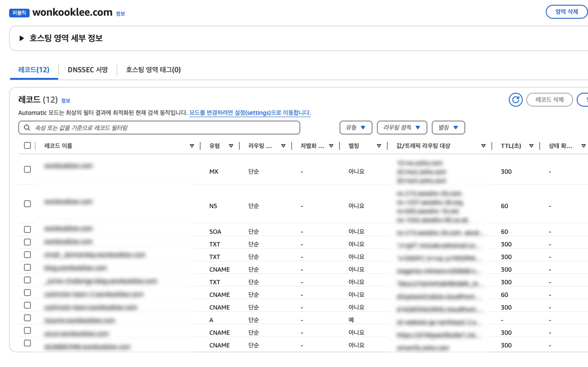
Task: Check the first TXT record row
Action: point(27,242)
